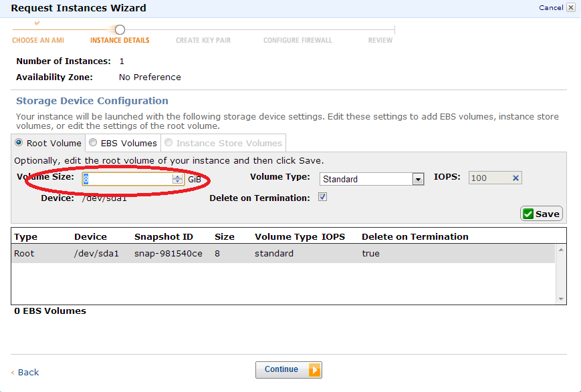Click the blue X to clear IOPS value

[x=515, y=178]
